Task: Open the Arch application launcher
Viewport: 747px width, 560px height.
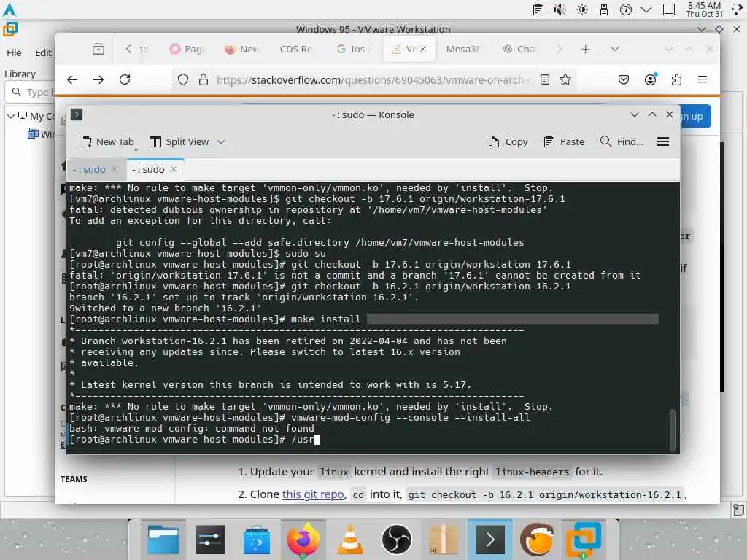Action: click(9, 9)
